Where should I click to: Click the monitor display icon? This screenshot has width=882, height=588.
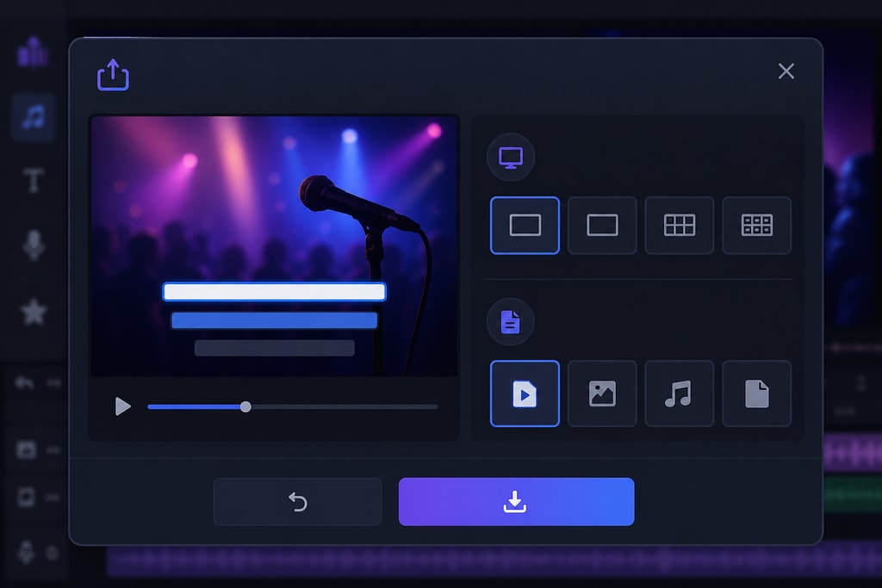[510, 158]
